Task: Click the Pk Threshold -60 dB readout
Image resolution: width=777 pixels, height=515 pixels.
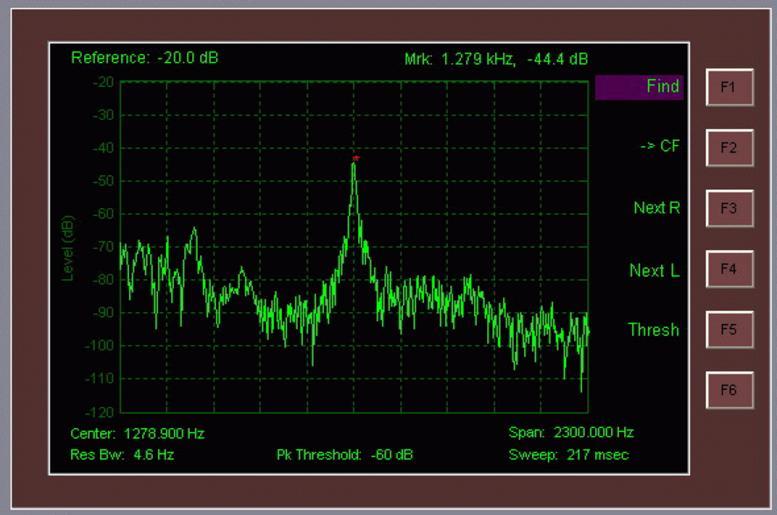Action: click(344, 454)
